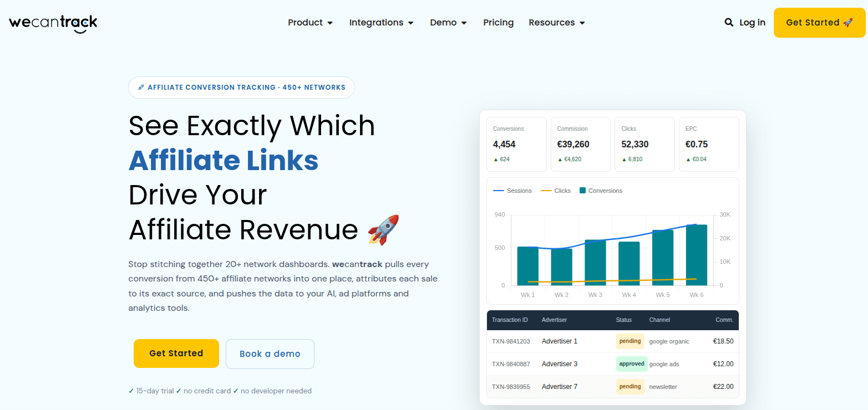Click the Affiliate Conversion Tracking badge
Image resolution: width=868 pixels, height=410 pixels.
point(241,88)
